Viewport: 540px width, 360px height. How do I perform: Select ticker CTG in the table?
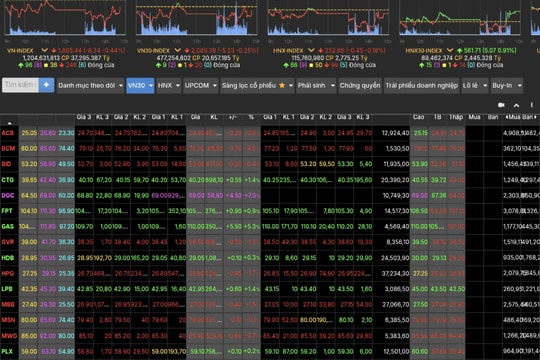point(8,180)
